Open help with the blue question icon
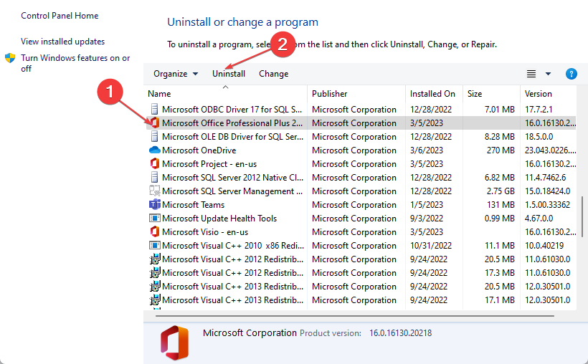This screenshot has height=364, width=588. click(x=572, y=74)
